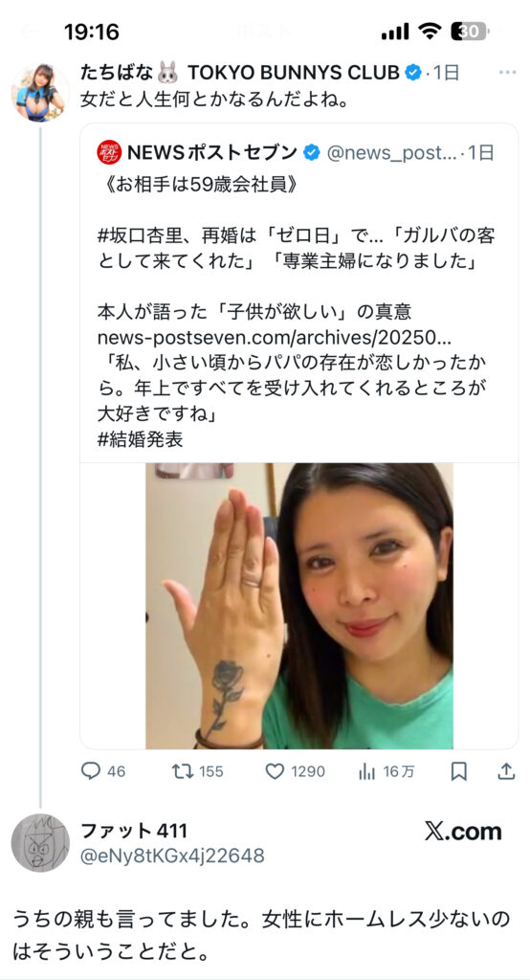
Task: Open the news-postseven.com archive link
Action: coord(275,338)
